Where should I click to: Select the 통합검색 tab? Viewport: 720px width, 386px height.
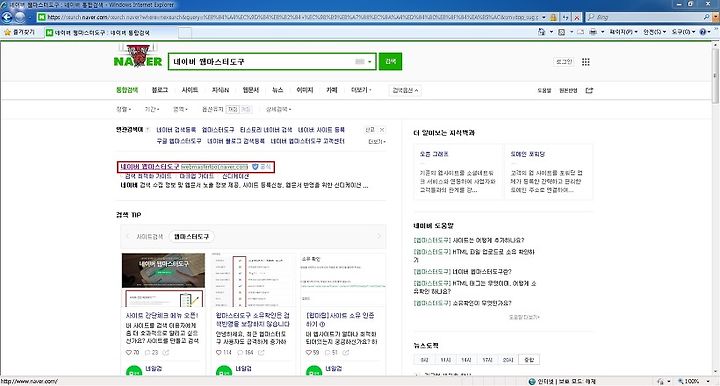pyautogui.click(x=127, y=90)
